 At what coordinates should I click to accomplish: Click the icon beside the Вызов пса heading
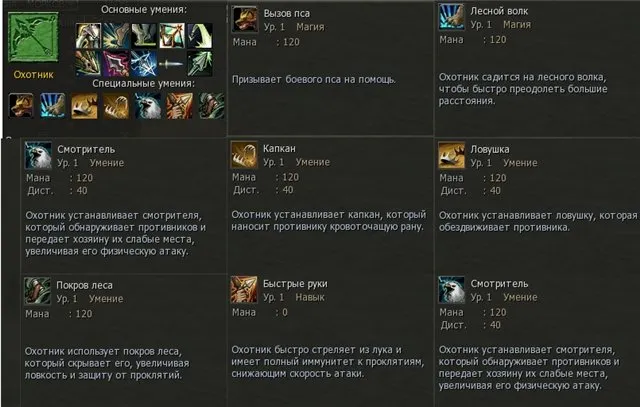click(x=245, y=20)
